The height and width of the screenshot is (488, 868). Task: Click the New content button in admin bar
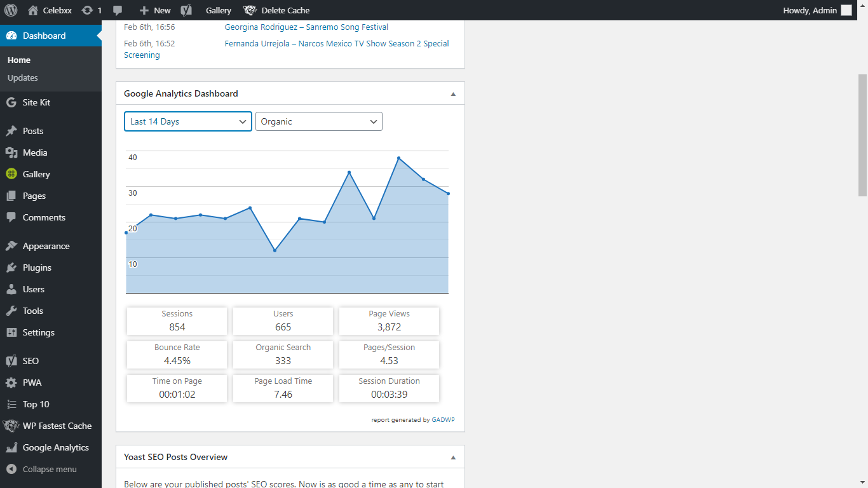(x=155, y=10)
